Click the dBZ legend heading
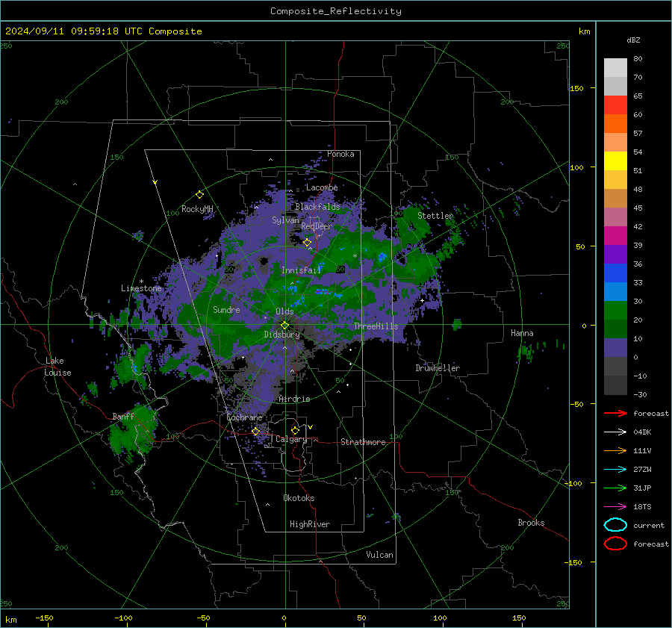Image resolution: width=672 pixels, height=628 pixels. point(633,40)
